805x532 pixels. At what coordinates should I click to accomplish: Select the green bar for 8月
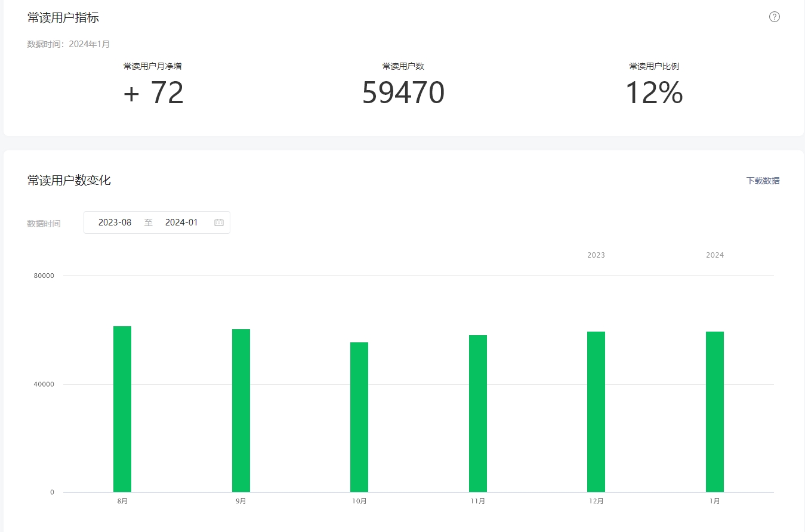tap(122, 409)
